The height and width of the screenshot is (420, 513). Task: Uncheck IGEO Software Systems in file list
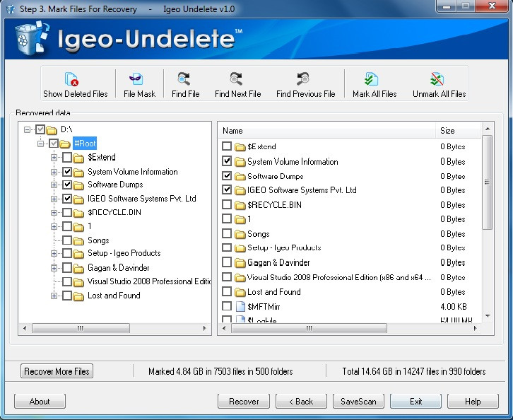(227, 189)
